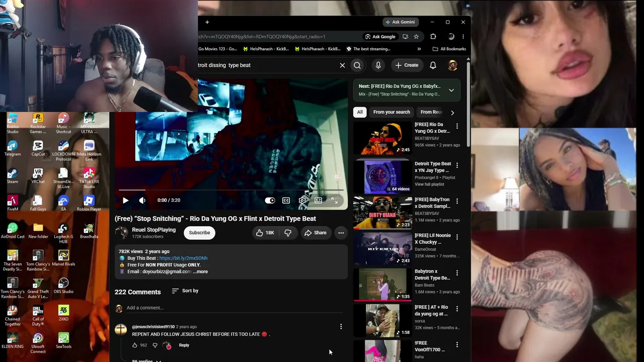644x362 pixels.
Task: Show more filter chips with the arrow
Action: (x=452, y=113)
